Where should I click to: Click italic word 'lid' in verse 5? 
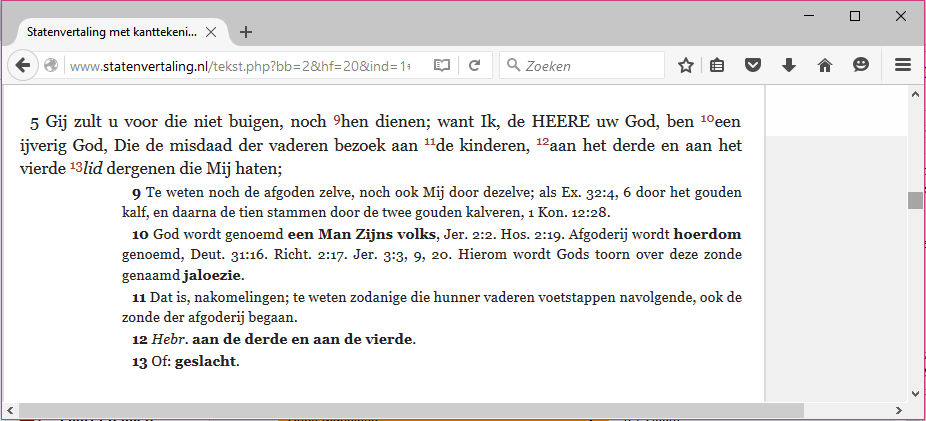93,169
